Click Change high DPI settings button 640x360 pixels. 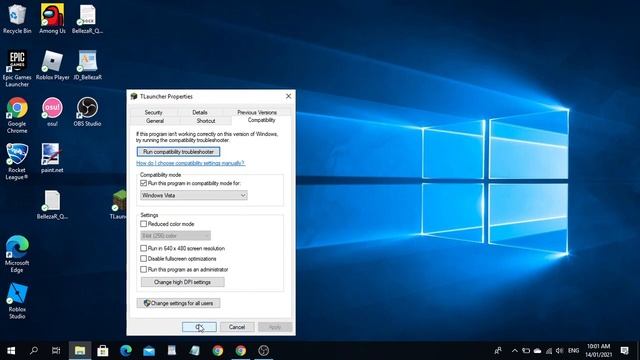[x=182, y=282]
